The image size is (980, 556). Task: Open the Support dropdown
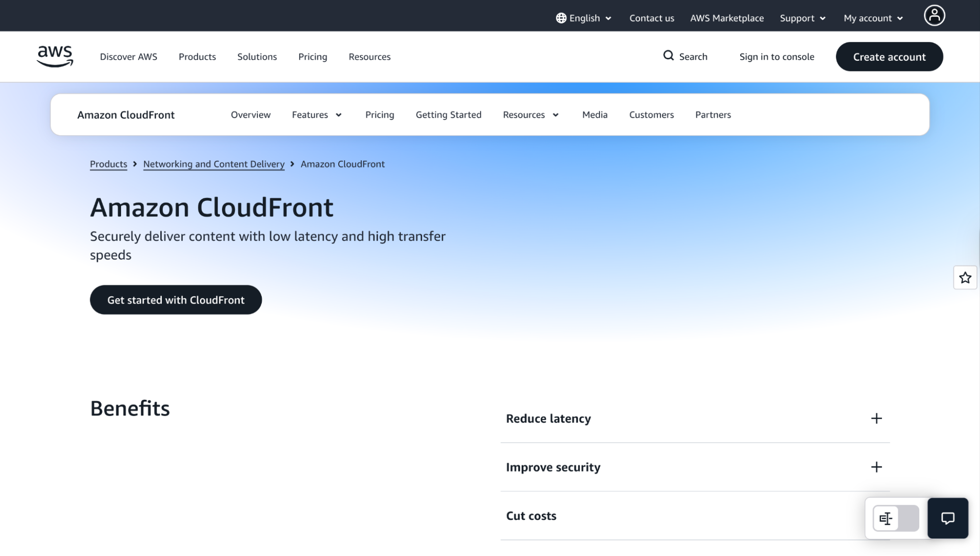point(803,18)
